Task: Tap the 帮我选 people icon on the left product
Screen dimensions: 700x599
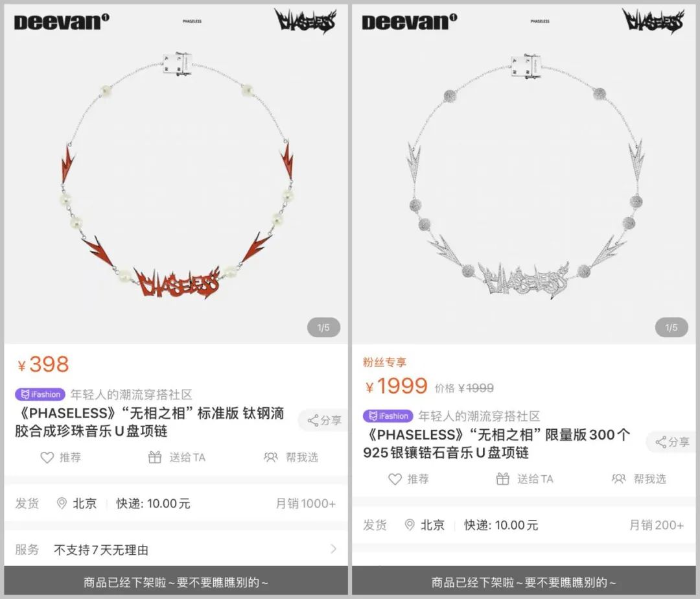Action: click(x=270, y=458)
